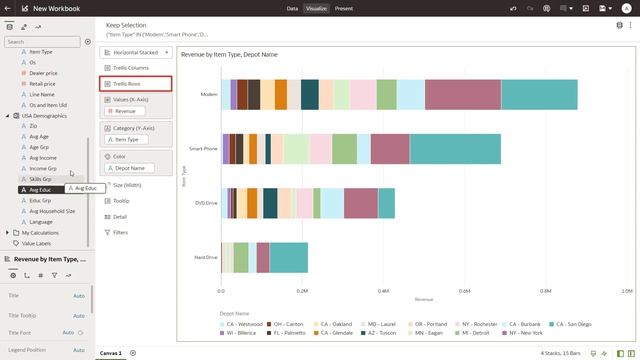Screen dimensions: 640x360
Task: Open the Horizontal Stacked chart type dropdown
Action: (x=136, y=52)
